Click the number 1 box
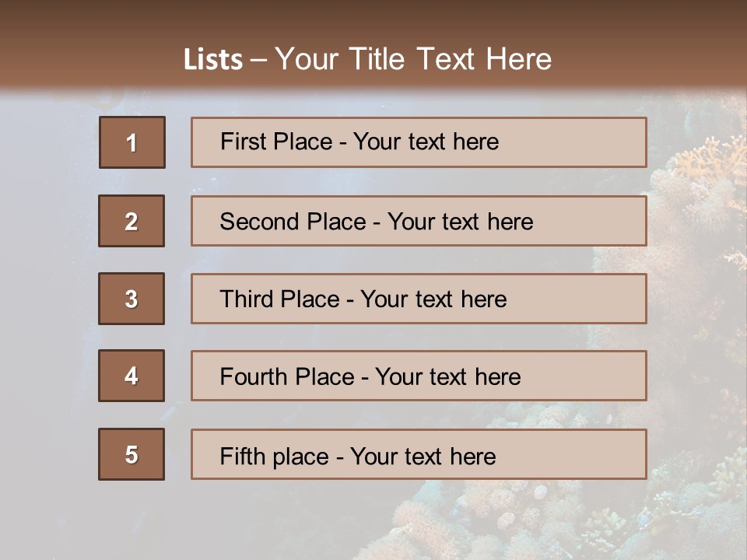This screenshot has height=560, width=747. [132, 142]
